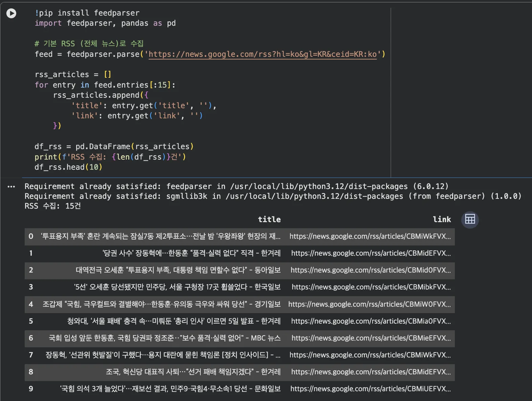Screen dimensions: 532x401
Task: Select row 6 MBC 뉴스 title cell
Action: [x=164, y=338]
